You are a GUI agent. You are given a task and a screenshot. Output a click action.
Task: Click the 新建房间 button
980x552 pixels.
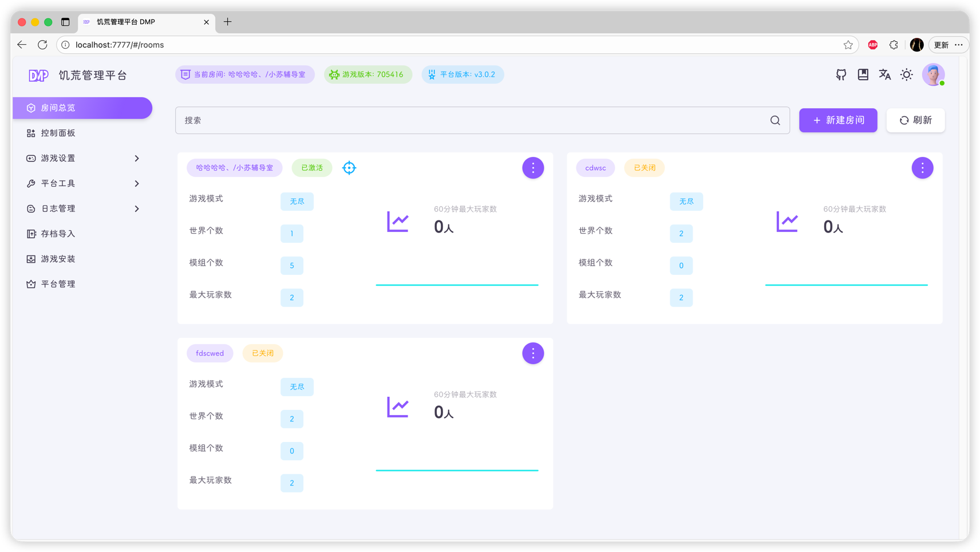tap(838, 120)
